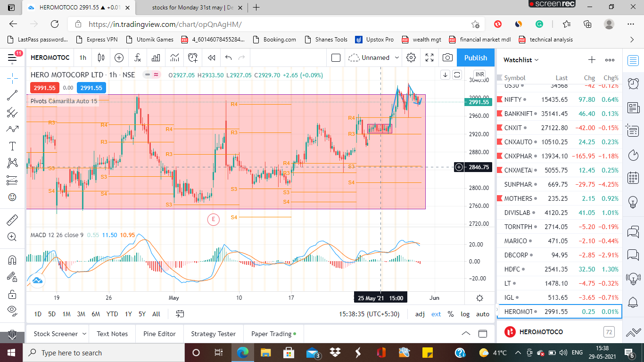Screen dimensions: 644x362
Task: Open watchlist more options
Action: coord(610,60)
